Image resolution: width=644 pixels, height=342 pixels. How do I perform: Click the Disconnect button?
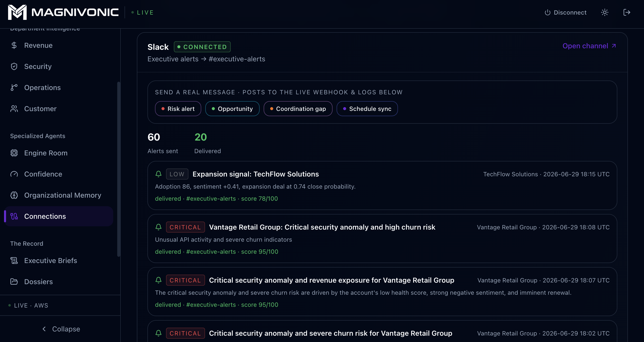pyautogui.click(x=565, y=12)
